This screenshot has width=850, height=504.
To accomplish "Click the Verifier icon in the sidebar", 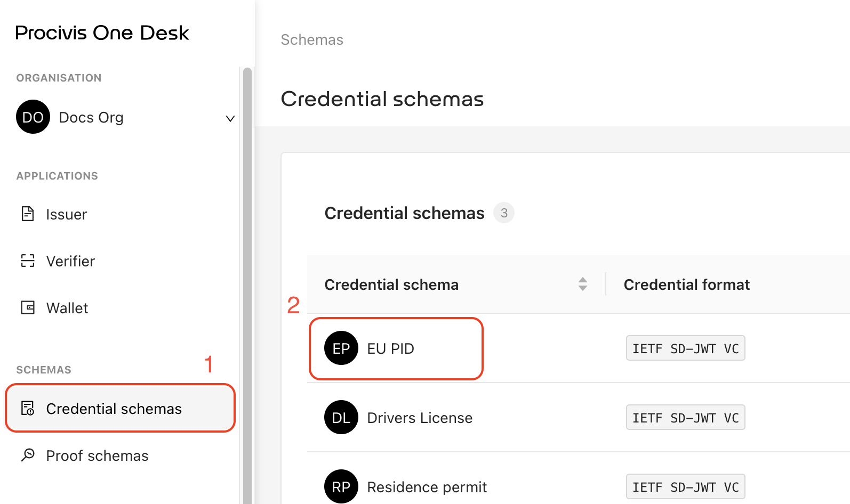I will click(x=28, y=261).
